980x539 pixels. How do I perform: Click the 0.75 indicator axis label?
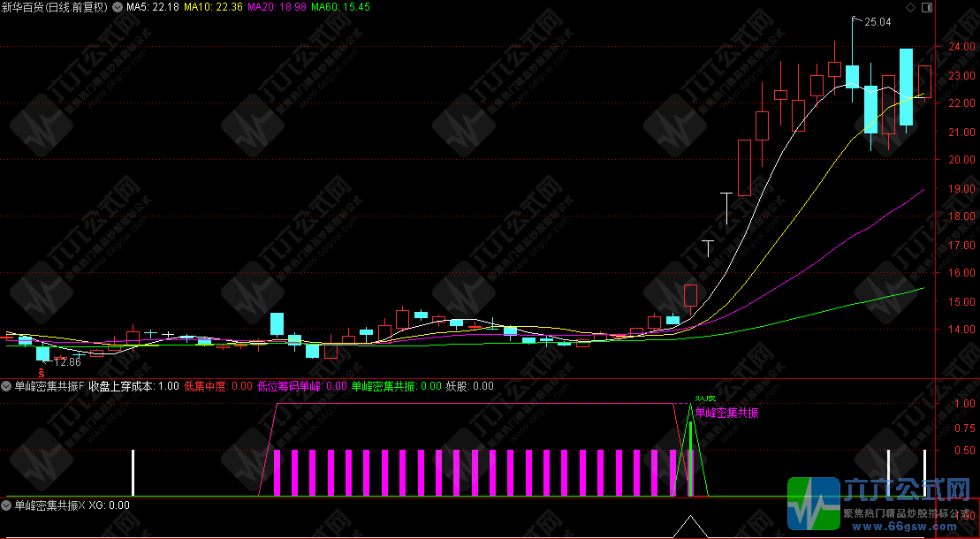[965, 428]
